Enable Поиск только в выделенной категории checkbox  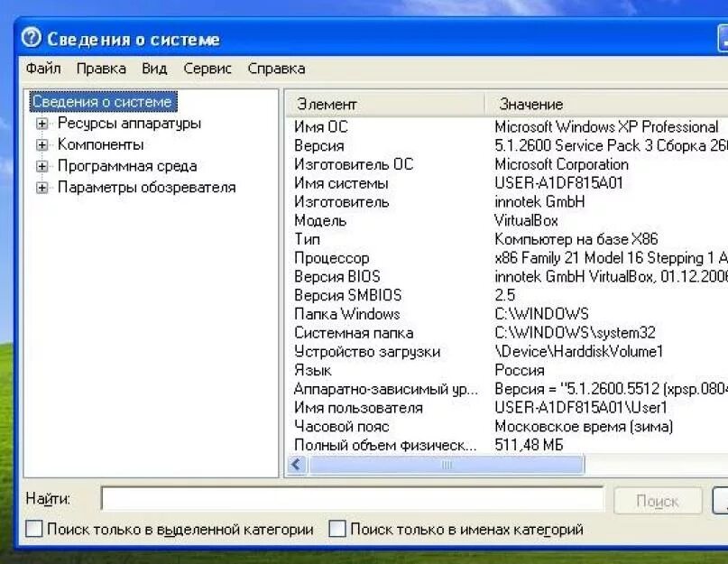[34, 529]
